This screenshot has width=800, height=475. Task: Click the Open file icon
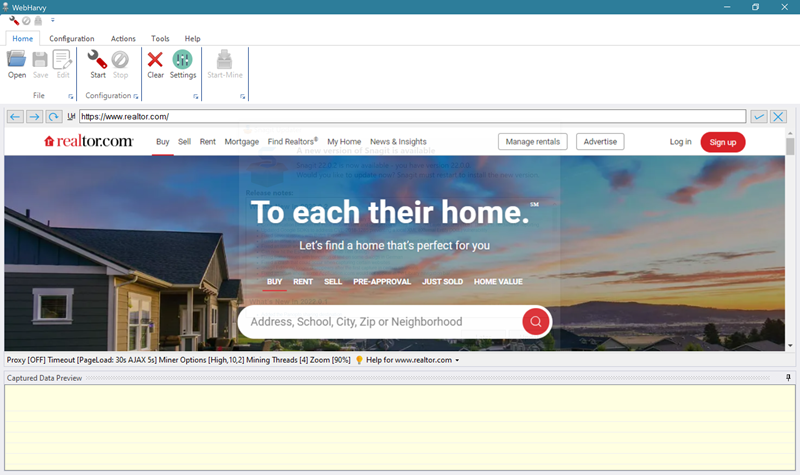16,64
